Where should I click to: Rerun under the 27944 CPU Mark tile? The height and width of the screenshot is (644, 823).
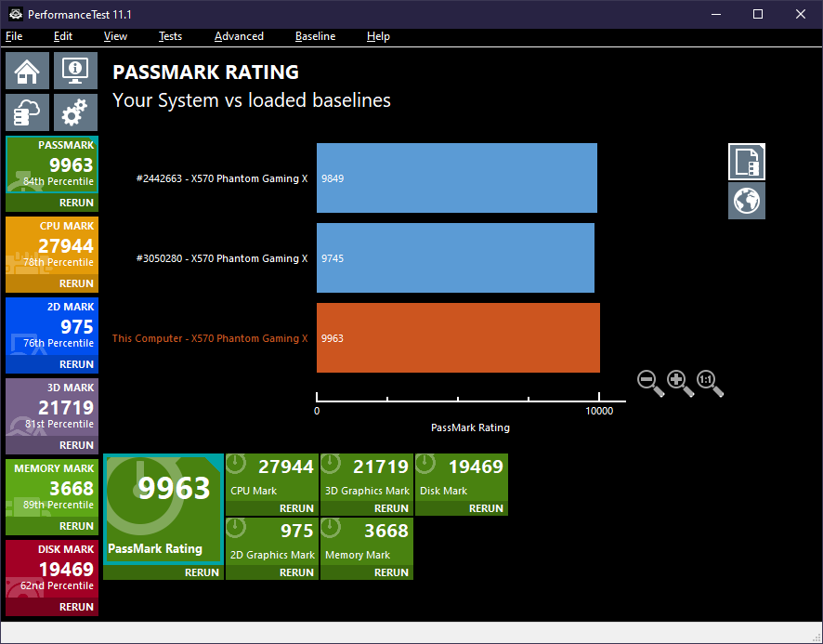click(296, 508)
